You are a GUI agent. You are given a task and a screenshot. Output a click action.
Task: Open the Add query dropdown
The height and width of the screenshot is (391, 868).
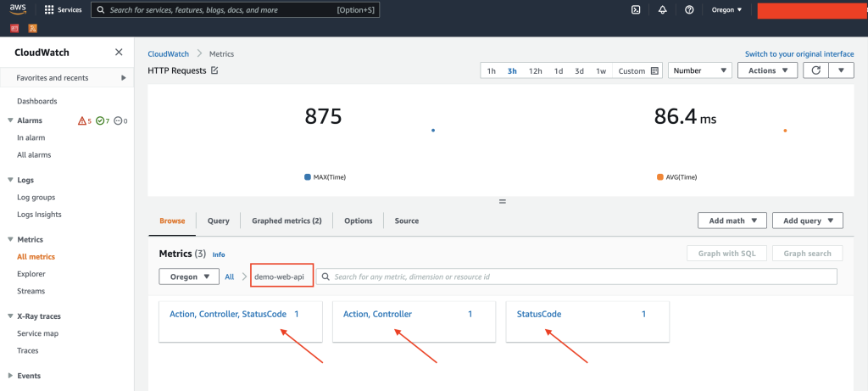(808, 221)
